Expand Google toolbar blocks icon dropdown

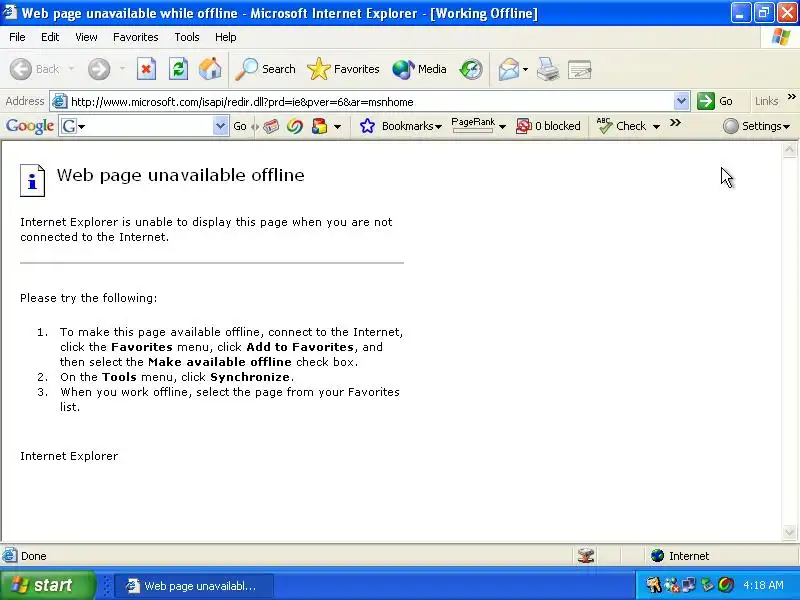[337, 127]
